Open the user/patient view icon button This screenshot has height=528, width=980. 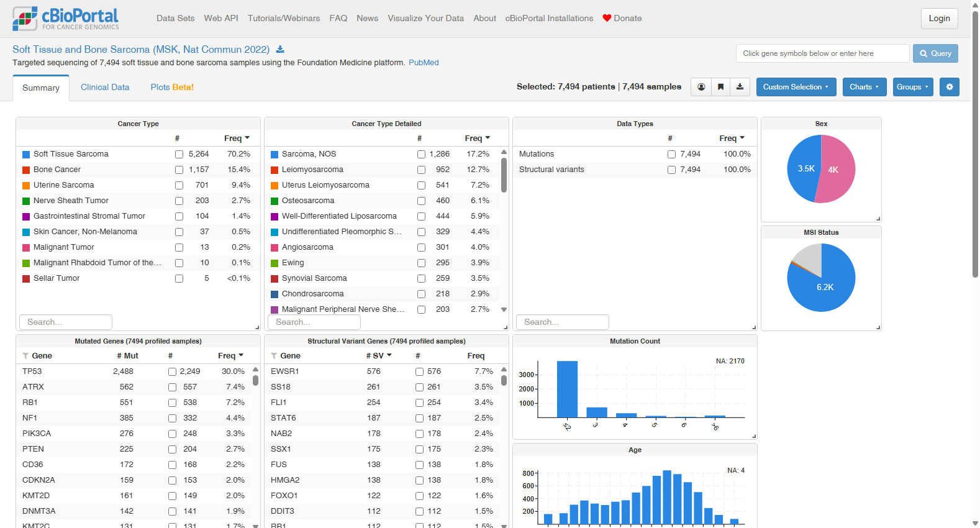coord(701,87)
